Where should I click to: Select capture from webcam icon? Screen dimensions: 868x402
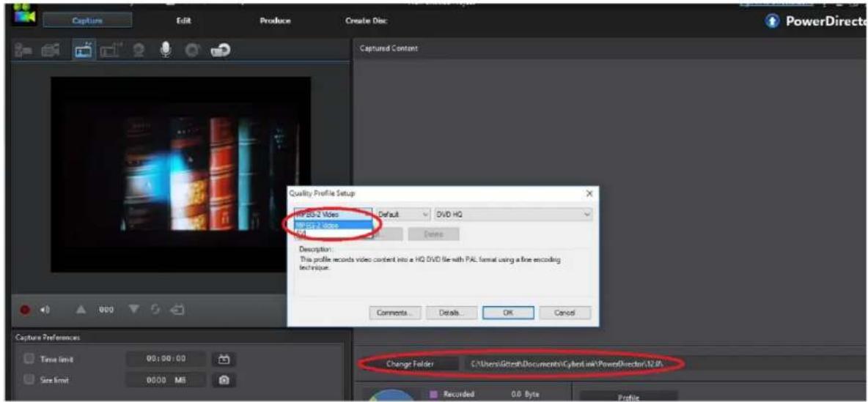click(x=140, y=50)
